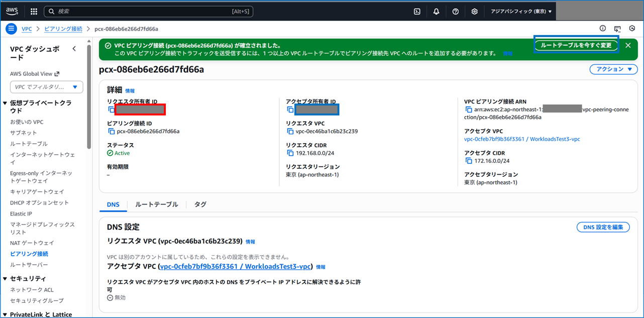Open the help question-mark icon
644x318 pixels.
(455, 11)
